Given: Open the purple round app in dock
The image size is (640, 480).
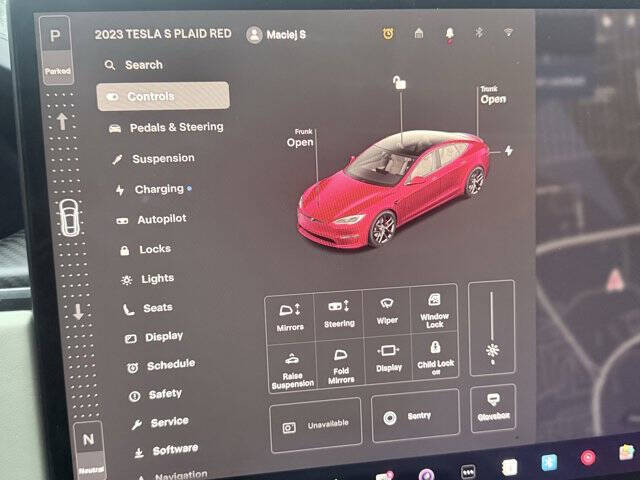Looking at the screenshot, I should pos(427,475).
